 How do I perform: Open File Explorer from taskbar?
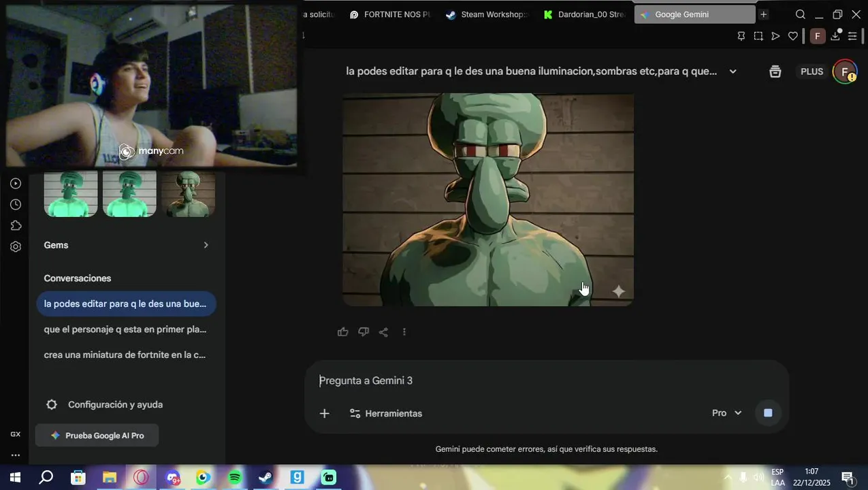click(x=110, y=478)
